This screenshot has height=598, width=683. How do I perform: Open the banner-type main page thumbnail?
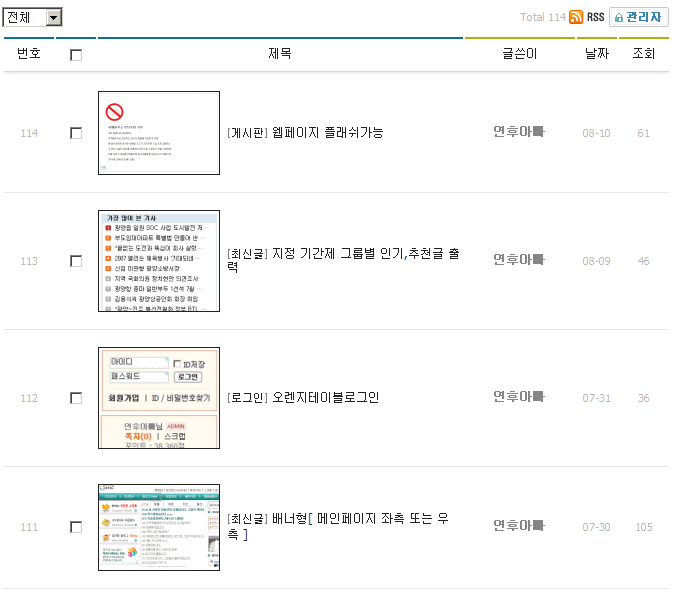tap(158, 527)
